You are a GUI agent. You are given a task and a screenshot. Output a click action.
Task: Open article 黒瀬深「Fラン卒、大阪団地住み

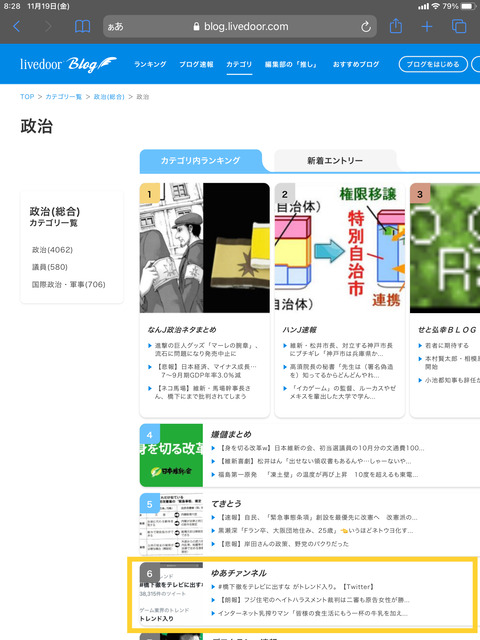pyautogui.click(x=316, y=531)
